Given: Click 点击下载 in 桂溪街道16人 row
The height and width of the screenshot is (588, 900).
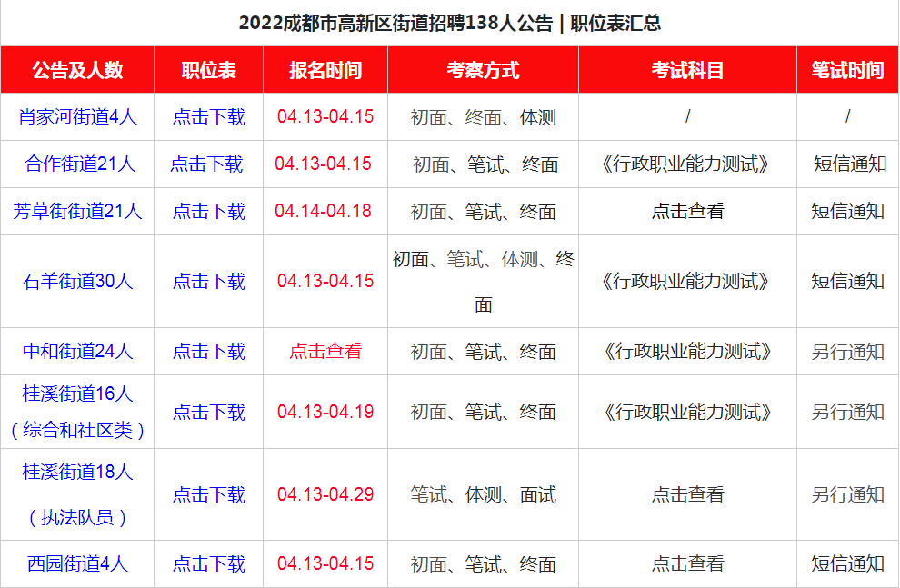Looking at the screenshot, I should (209, 412).
